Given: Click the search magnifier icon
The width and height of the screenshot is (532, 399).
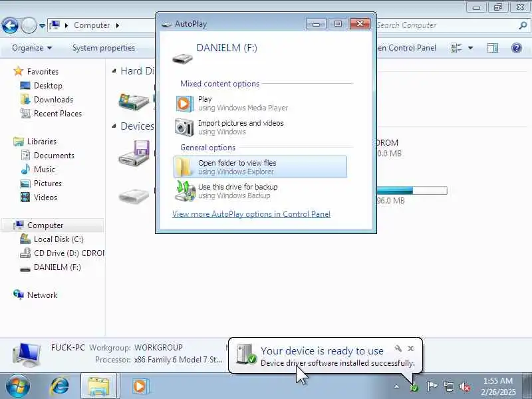Looking at the screenshot, I should tap(523, 25).
